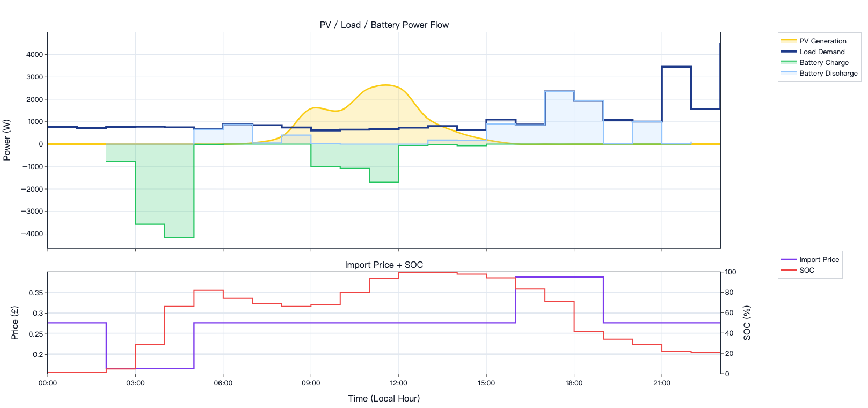This screenshot has height=408, width=868.
Task: Click the 80 SOC axis tick
Action: 729,293
